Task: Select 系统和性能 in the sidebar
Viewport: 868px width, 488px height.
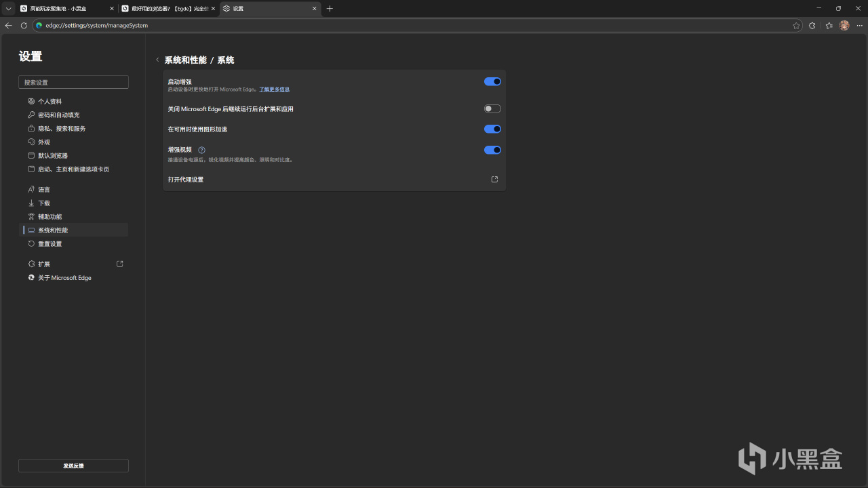Action: tap(73, 230)
